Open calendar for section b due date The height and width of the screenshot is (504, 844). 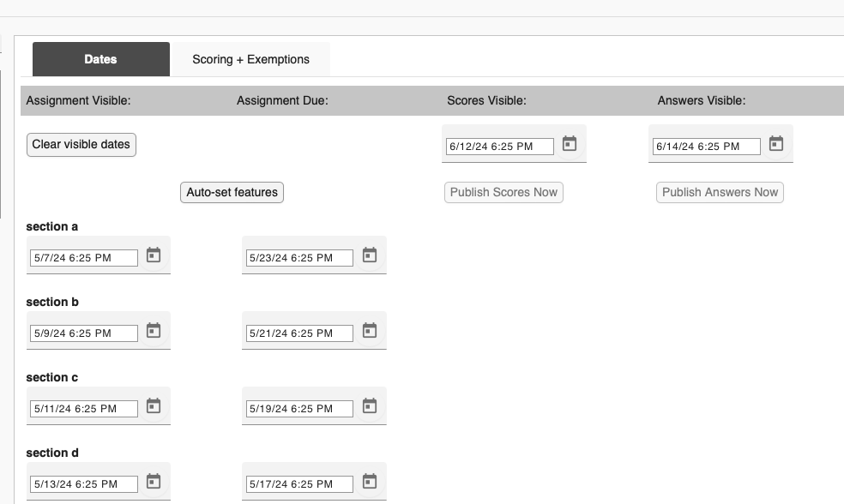pyautogui.click(x=369, y=330)
